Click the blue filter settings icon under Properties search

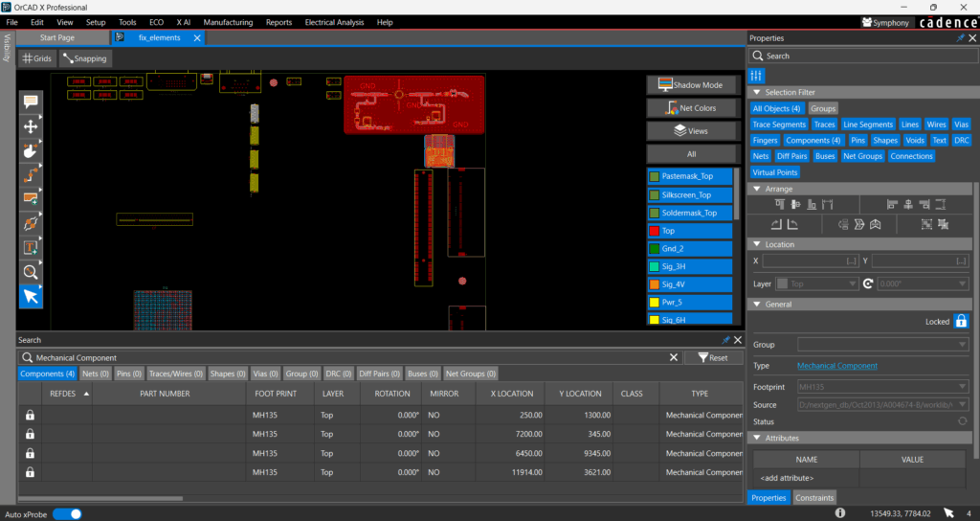tap(757, 76)
